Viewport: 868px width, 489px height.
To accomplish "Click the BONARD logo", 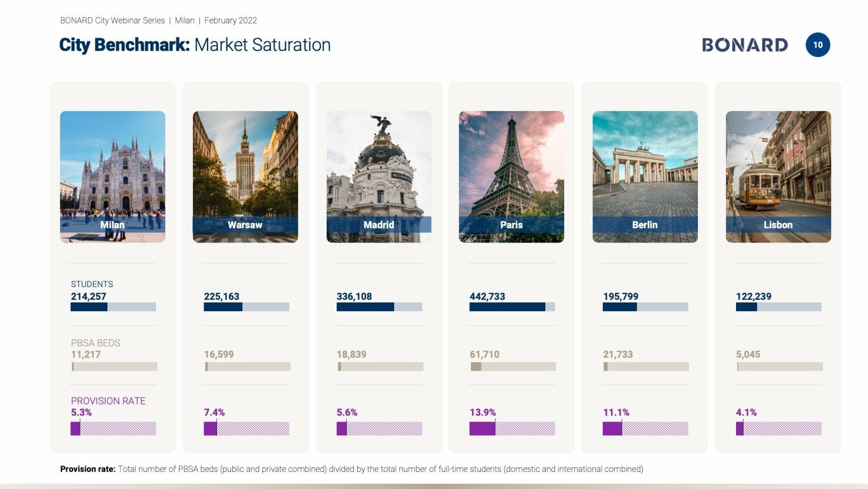I will [x=744, y=45].
